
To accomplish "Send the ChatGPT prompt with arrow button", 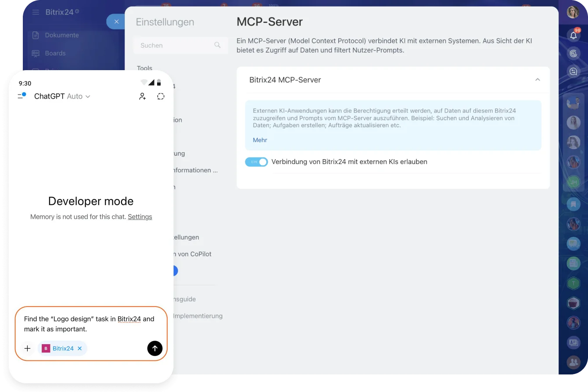I will [154, 348].
